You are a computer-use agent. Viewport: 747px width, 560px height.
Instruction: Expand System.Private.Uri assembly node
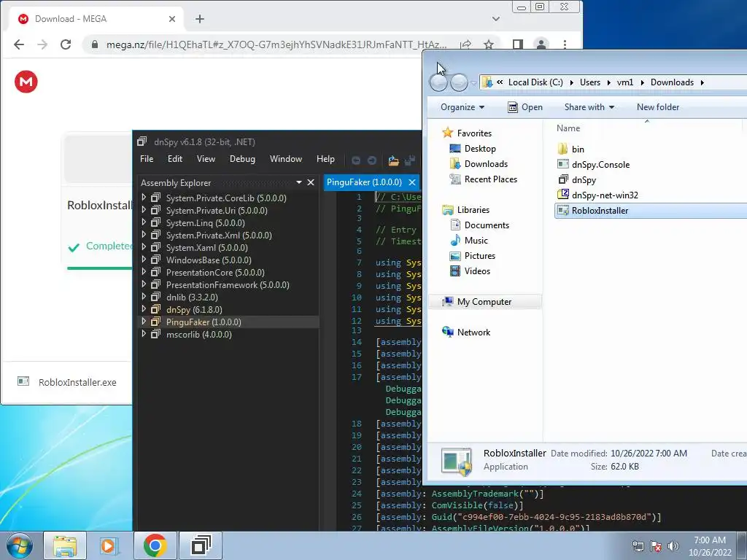click(144, 209)
